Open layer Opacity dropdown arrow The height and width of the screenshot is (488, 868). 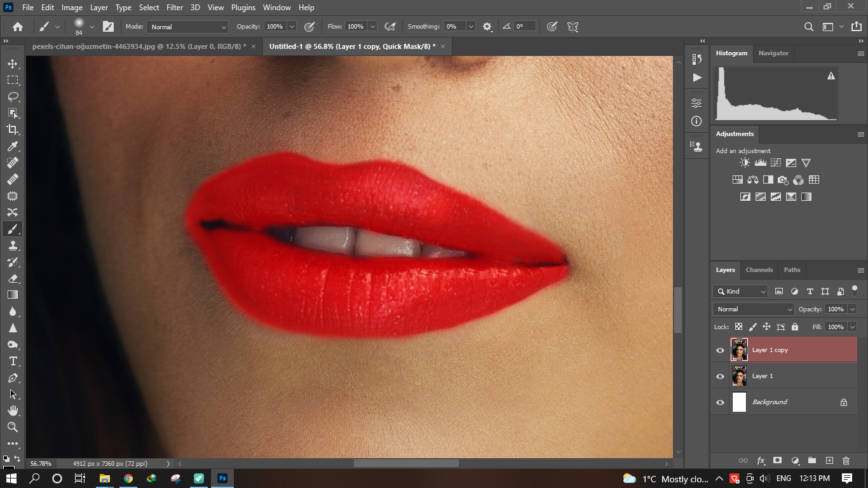(852, 309)
